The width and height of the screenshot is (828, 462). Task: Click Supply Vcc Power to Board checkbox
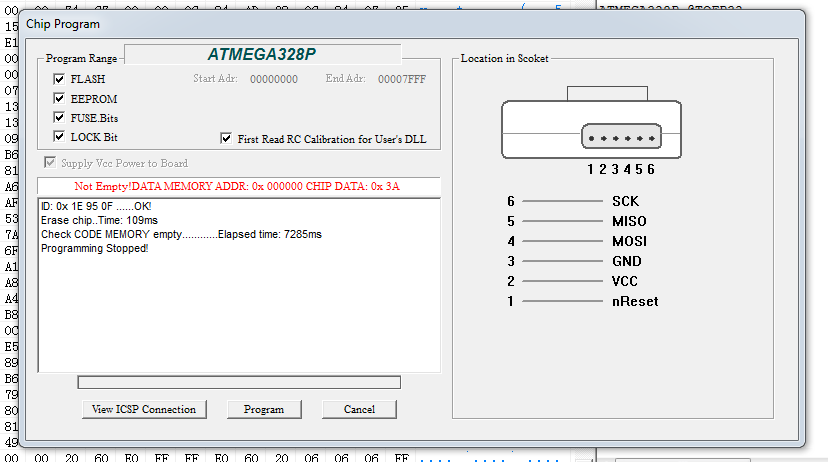51,163
